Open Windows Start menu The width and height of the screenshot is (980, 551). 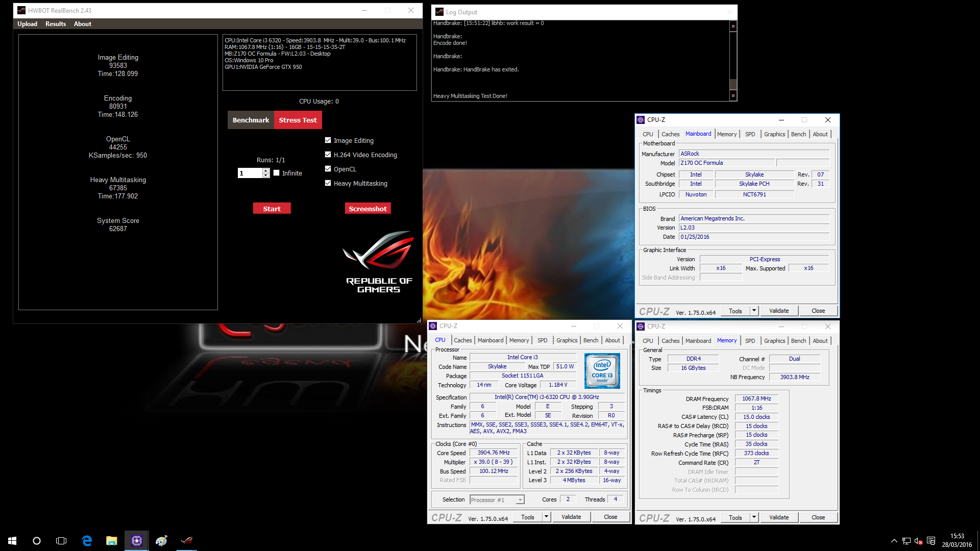(x=12, y=541)
